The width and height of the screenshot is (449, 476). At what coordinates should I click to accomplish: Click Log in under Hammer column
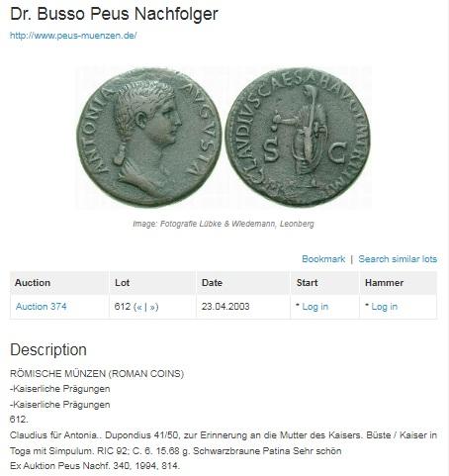pos(385,307)
